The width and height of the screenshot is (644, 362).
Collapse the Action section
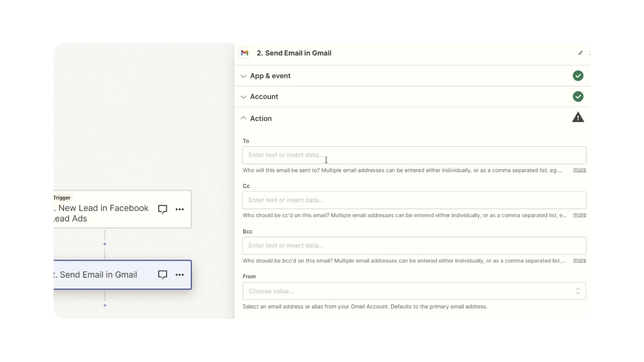[260, 118]
